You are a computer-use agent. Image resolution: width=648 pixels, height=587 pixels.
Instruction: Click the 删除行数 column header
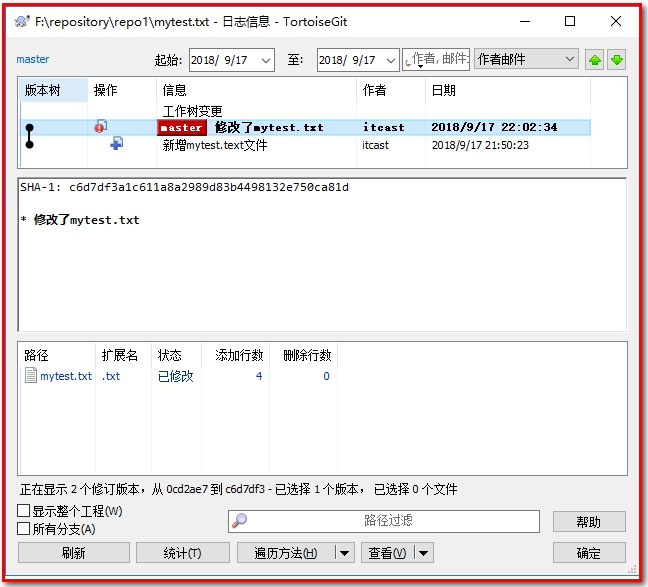[x=303, y=355]
